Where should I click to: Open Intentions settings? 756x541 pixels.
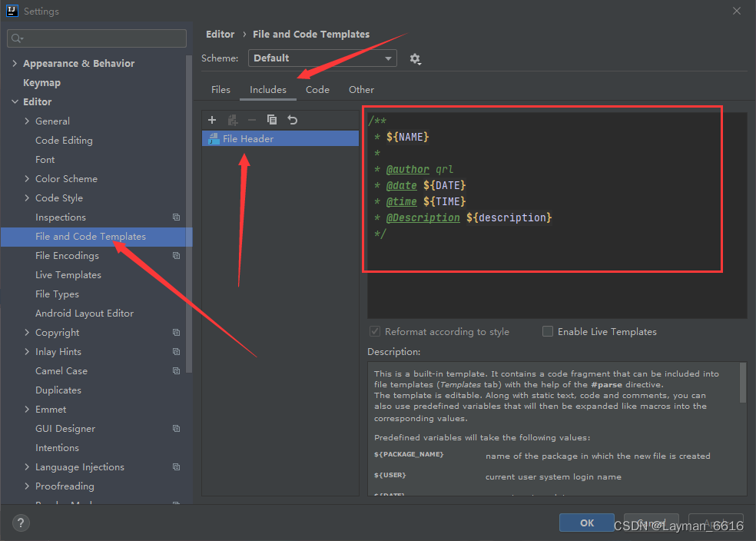pos(57,448)
